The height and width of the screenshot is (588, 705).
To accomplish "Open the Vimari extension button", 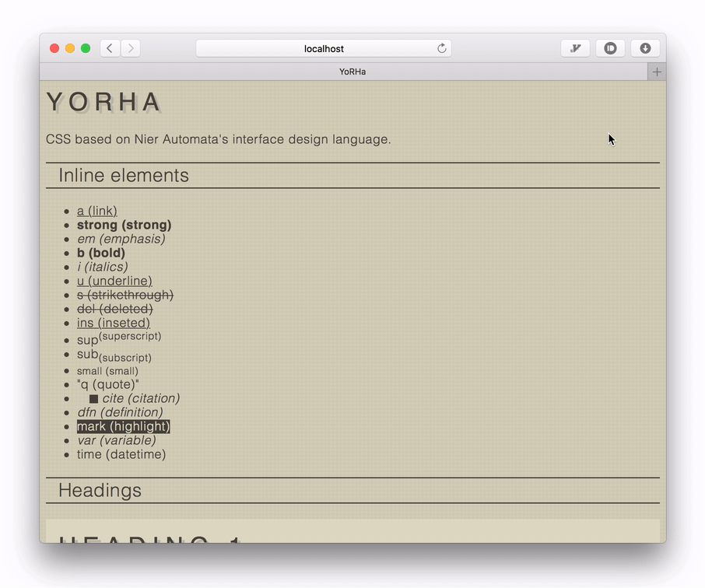I will tap(575, 48).
